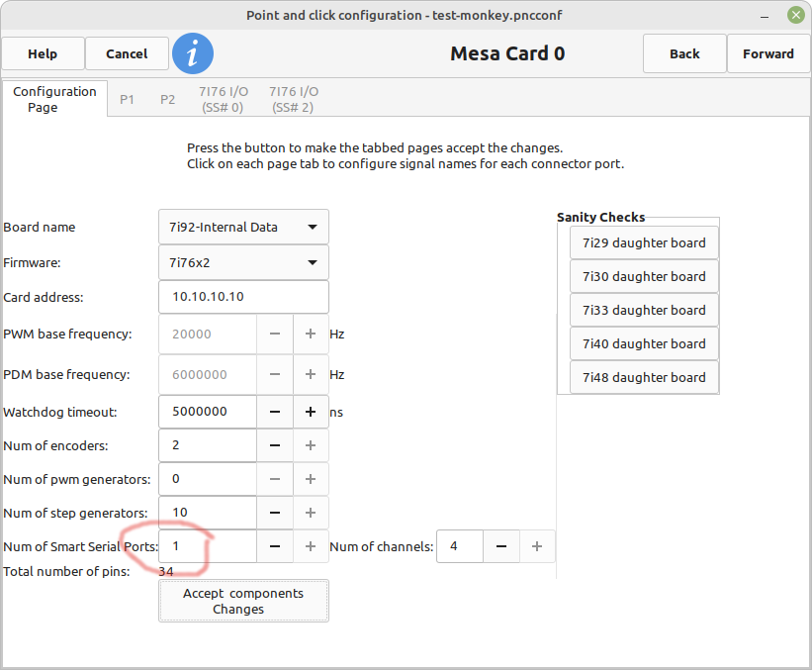Click the Num of encoders field
The width and height of the screenshot is (812, 670).
click(x=208, y=445)
